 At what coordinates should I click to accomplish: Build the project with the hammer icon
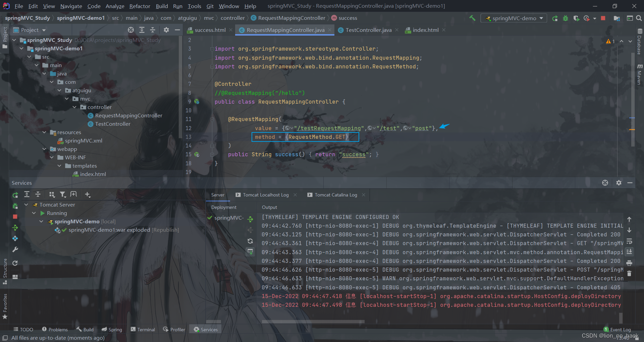(x=472, y=18)
